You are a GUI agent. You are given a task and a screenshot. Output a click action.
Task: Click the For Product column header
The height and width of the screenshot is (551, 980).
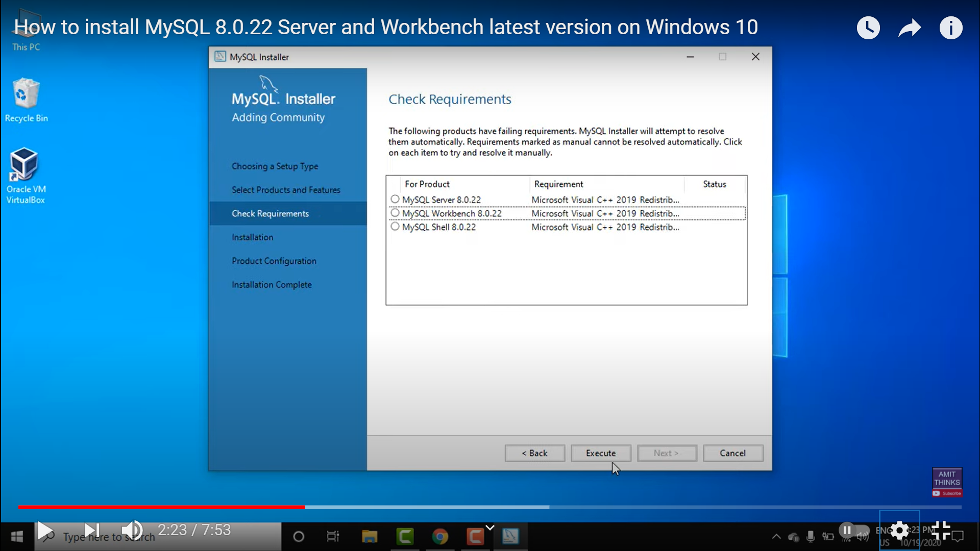[x=427, y=184]
